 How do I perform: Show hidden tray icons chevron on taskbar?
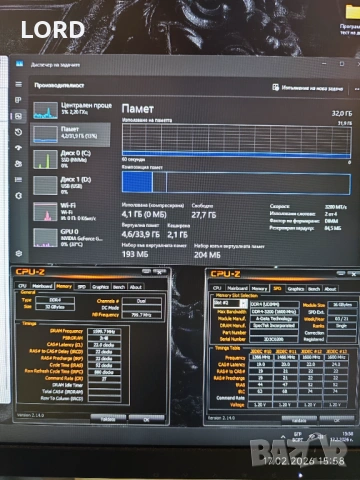pos(283,437)
